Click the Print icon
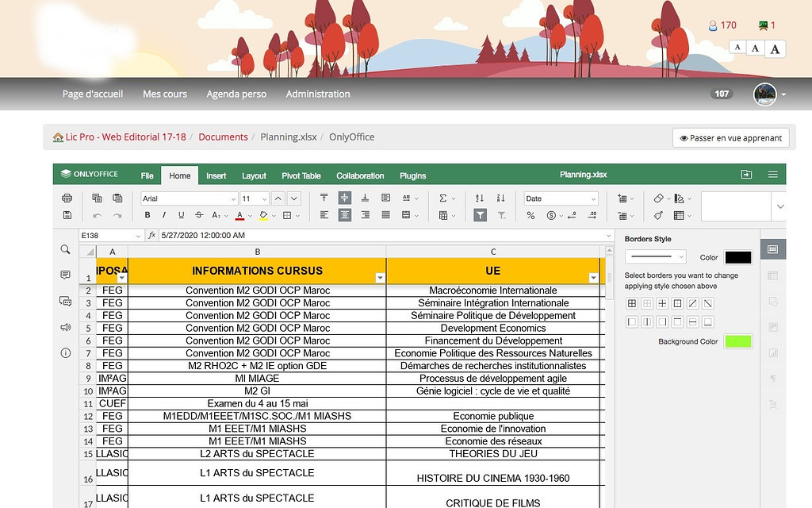 coord(67,198)
